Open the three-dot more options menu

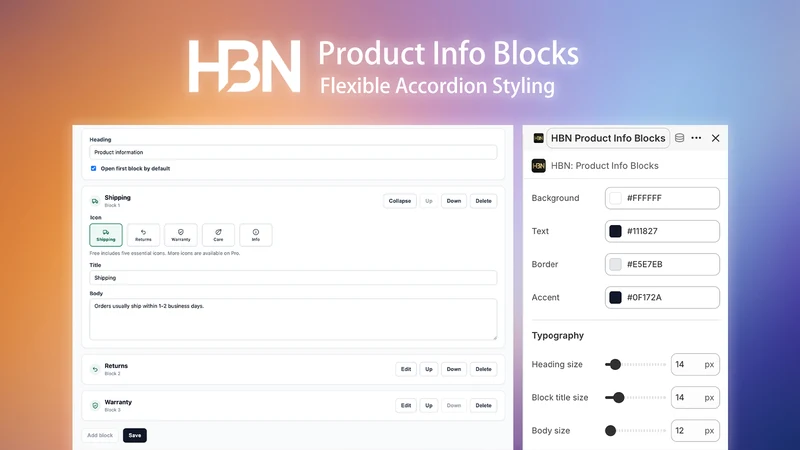click(696, 138)
